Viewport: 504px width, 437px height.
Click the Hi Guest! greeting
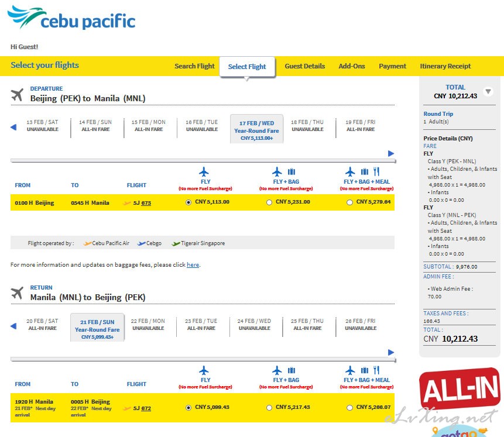[x=25, y=47]
